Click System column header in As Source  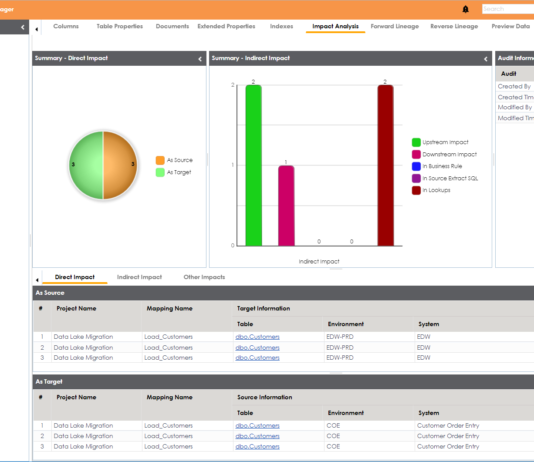click(x=428, y=324)
